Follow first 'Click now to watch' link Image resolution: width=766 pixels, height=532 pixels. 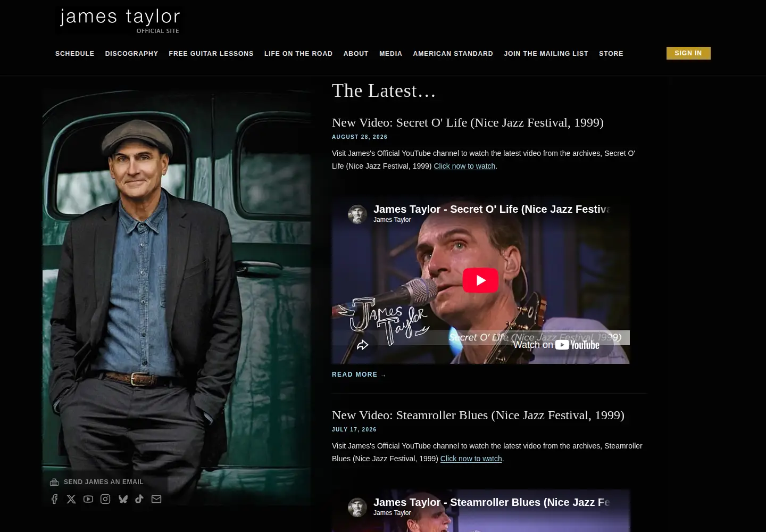[464, 166]
